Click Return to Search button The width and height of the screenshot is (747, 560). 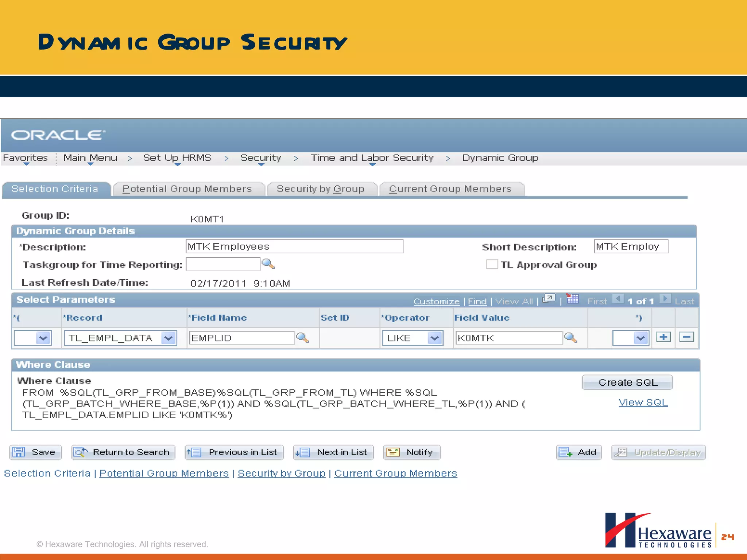tap(123, 452)
